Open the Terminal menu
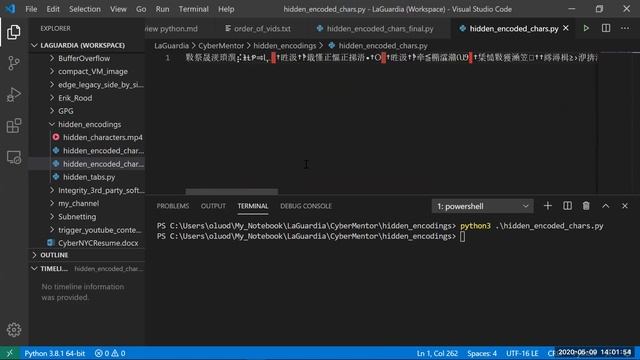640x360 pixels. 193,9
